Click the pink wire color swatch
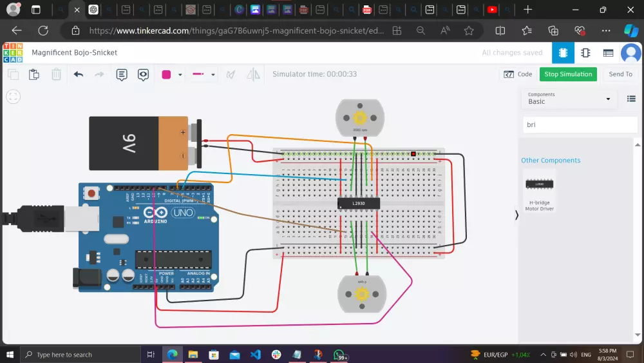Image resolution: width=644 pixels, height=363 pixels. (x=166, y=74)
